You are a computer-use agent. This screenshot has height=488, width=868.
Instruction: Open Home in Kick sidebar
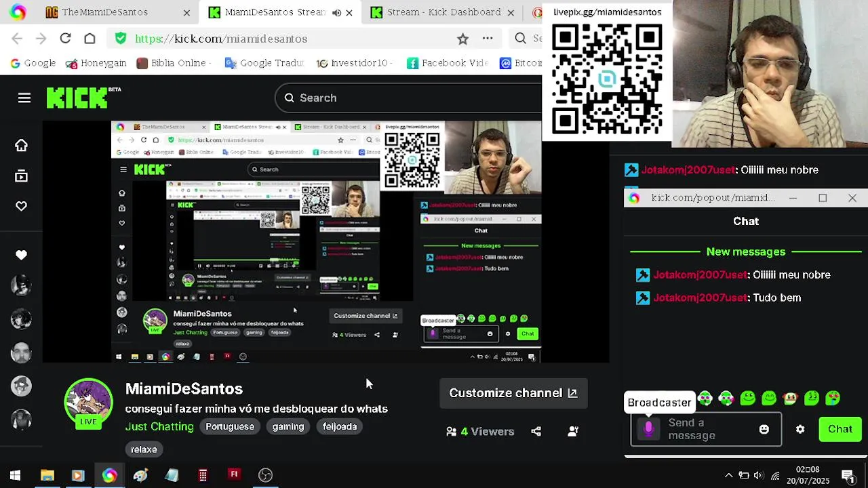(21, 145)
